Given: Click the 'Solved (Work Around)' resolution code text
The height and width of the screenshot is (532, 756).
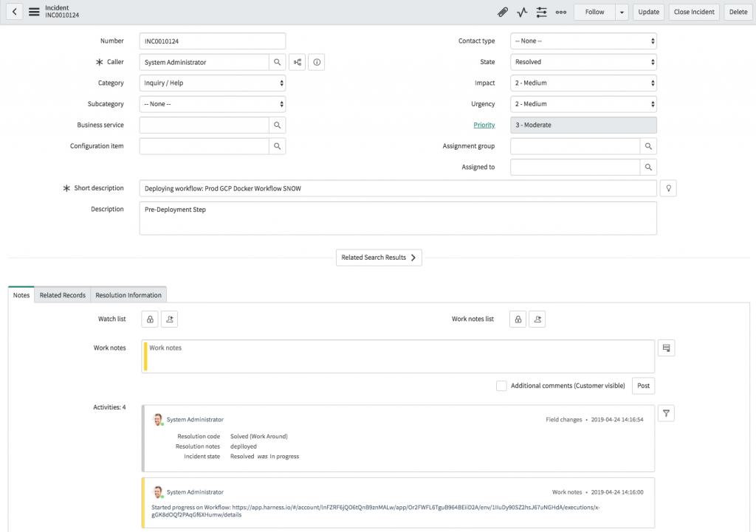Looking at the screenshot, I should 259,436.
